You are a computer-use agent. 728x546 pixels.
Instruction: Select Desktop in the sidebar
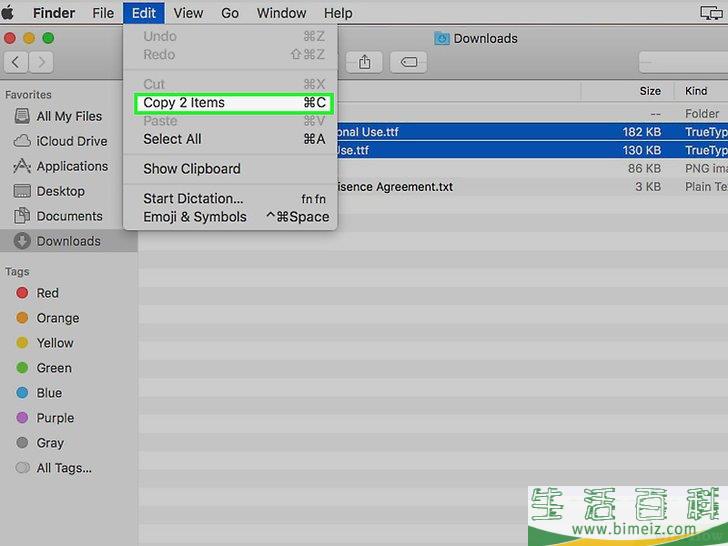tap(60, 191)
